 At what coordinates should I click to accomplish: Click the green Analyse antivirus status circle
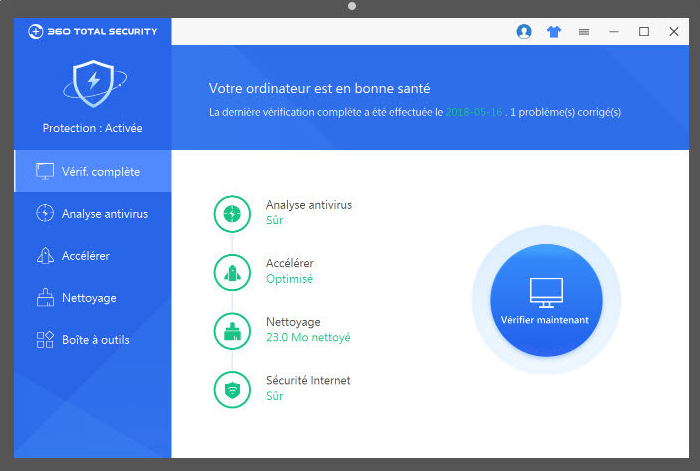click(232, 214)
